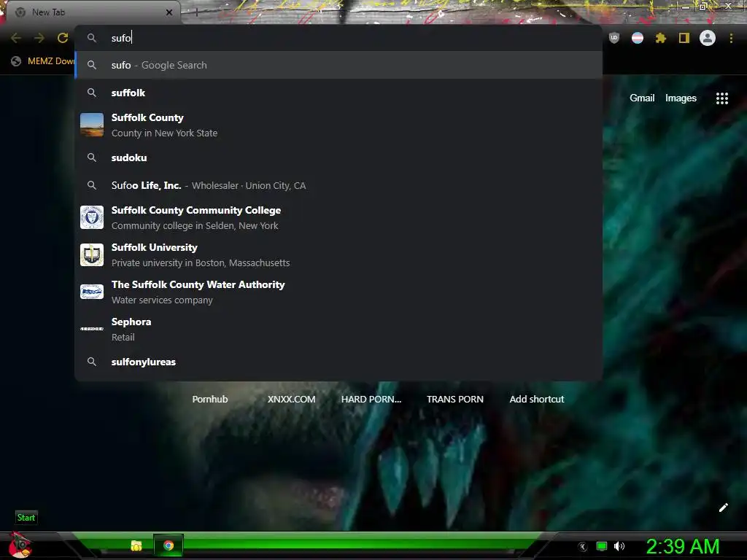Select the 'sufo - Google Search' suggestion
The height and width of the screenshot is (560, 747).
click(338, 65)
